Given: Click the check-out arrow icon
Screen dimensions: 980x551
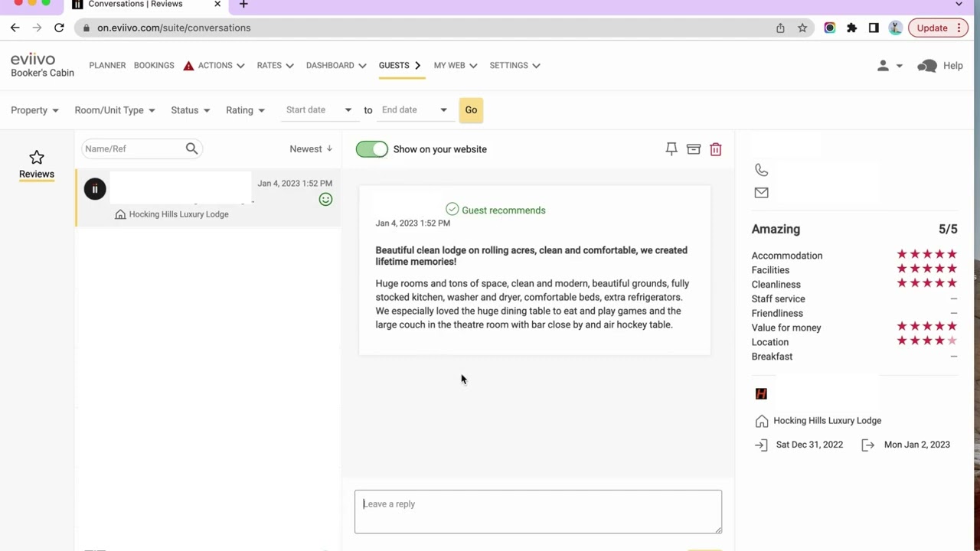Looking at the screenshot, I should (867, 445).
